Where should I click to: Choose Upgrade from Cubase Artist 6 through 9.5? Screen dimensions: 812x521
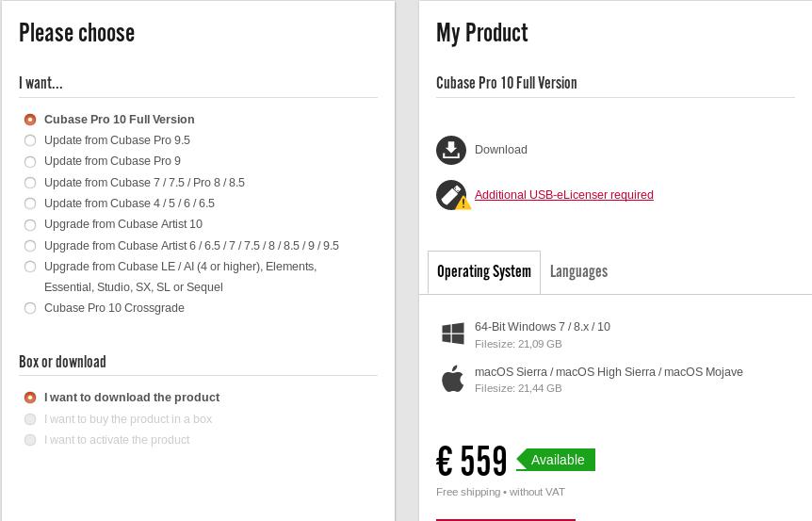[30, 246]
